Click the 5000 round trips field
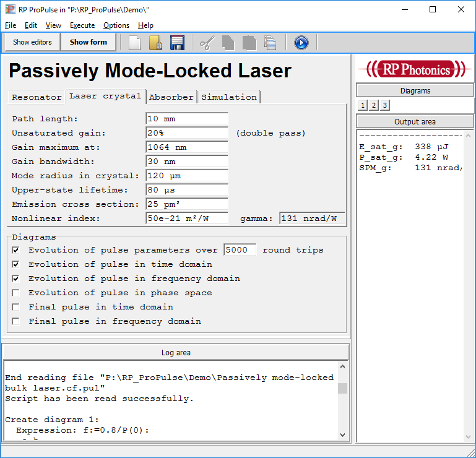This screenshot has width=476, height=458. (x=240, y=250)
